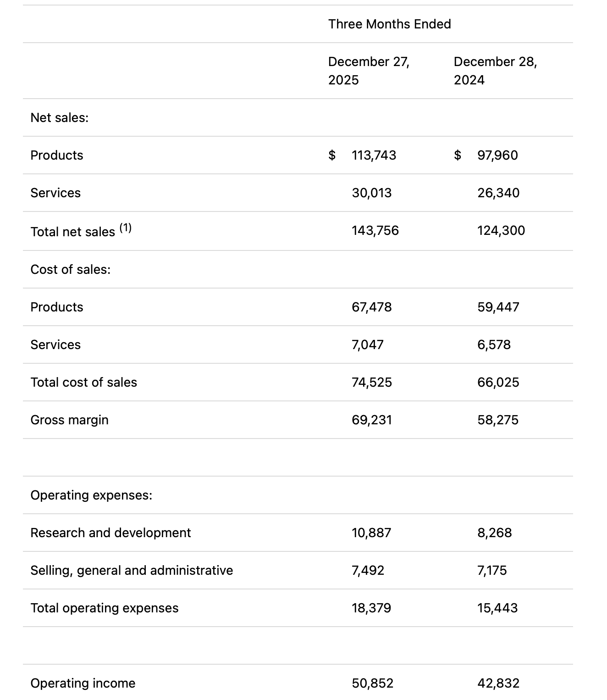The height and width of the screenshot is (700, 607).
Task: Click the Services net sales value 30,013
Action: [371, 193]
